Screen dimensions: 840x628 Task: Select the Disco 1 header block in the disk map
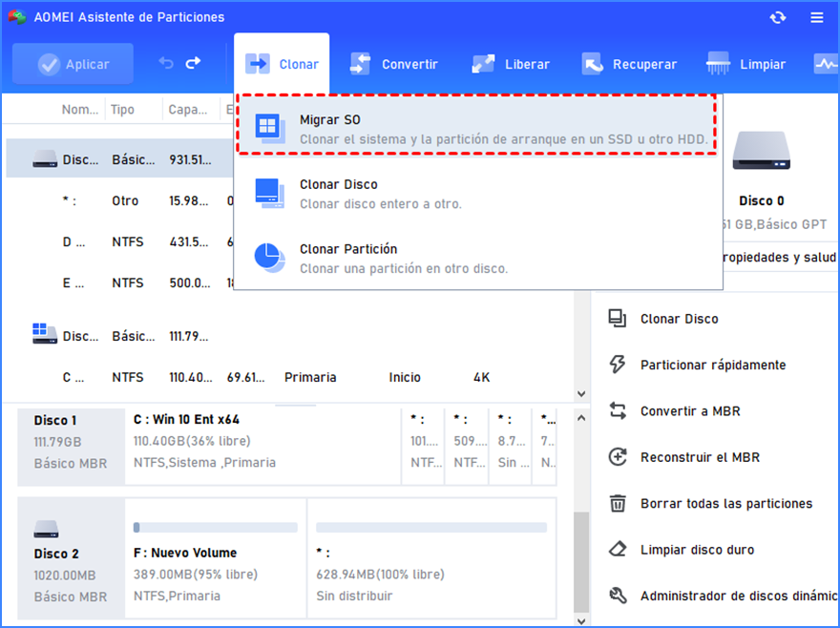72,447
